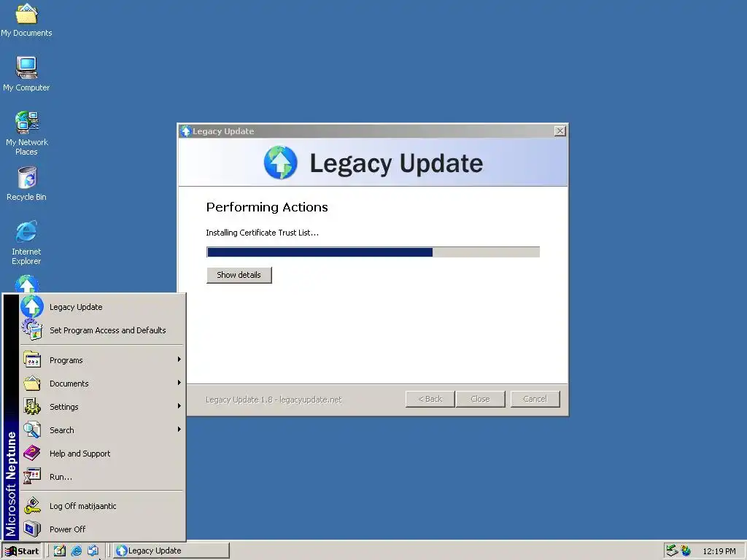The image size is (747, 560).
Task: Click the globe shield tray icon beside clock
Action: click(686, 551)
